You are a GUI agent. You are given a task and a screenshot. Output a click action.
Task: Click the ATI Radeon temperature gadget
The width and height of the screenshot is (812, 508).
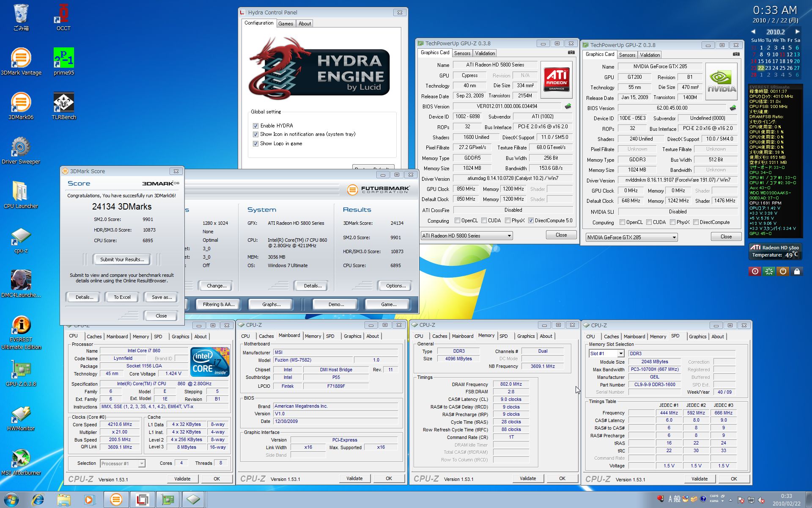coord(775,251)
